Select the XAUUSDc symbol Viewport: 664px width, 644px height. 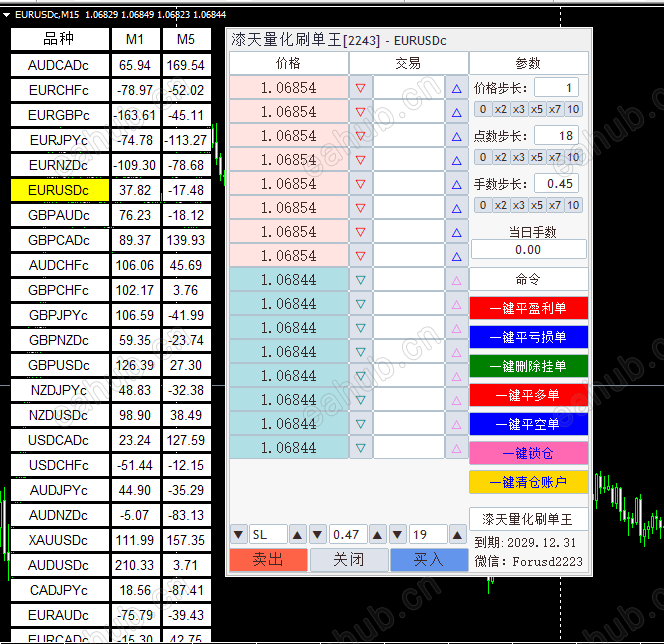click(60, 540)
